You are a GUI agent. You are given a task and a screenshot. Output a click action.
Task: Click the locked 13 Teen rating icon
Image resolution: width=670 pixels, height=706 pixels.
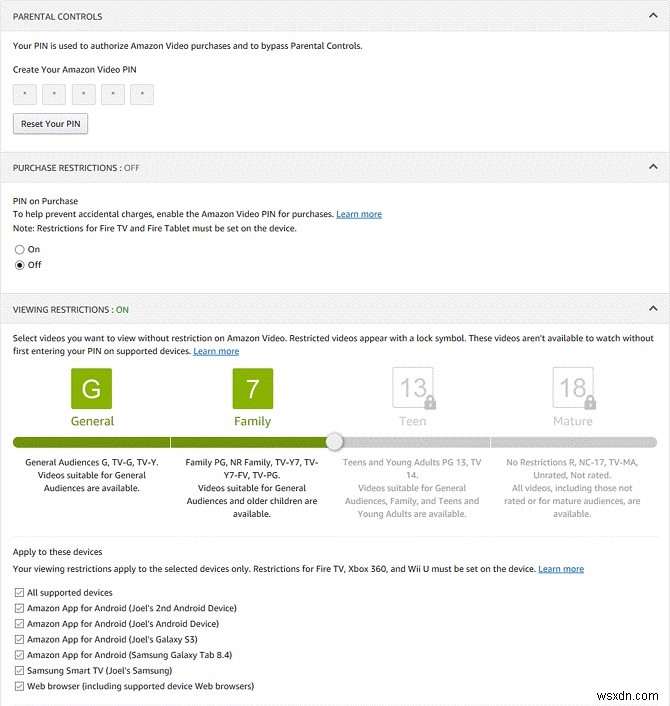pos(413,389)
